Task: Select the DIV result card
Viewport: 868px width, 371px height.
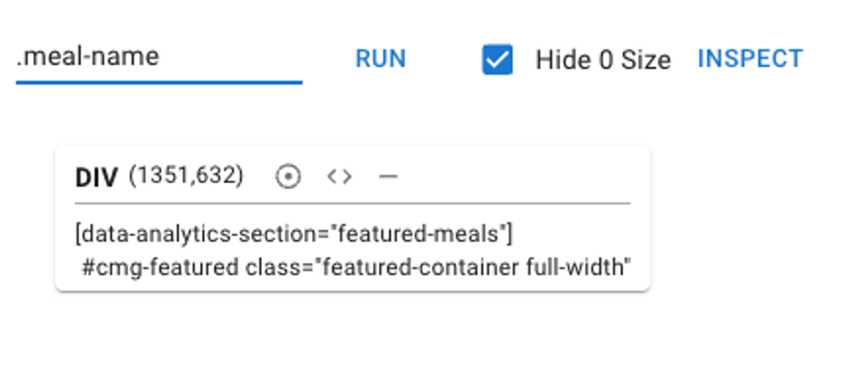Action: [353, 218]
